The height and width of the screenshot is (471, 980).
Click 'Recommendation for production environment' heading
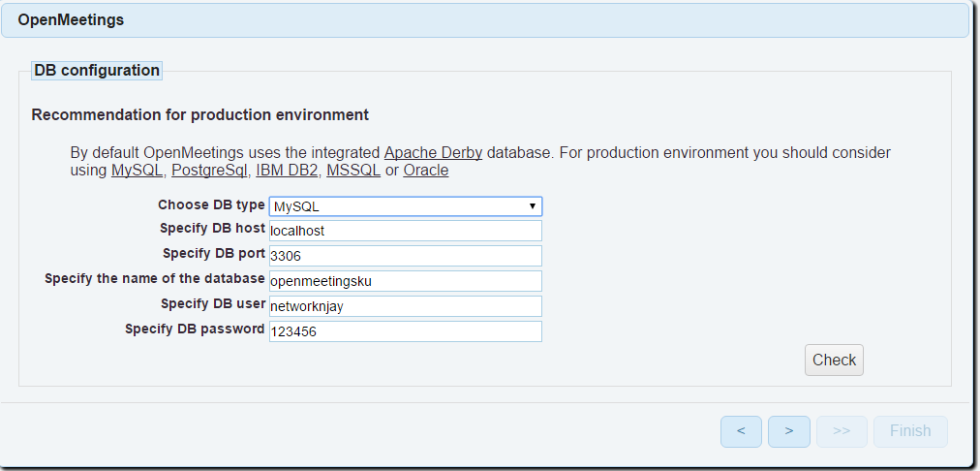pos(200,115)
